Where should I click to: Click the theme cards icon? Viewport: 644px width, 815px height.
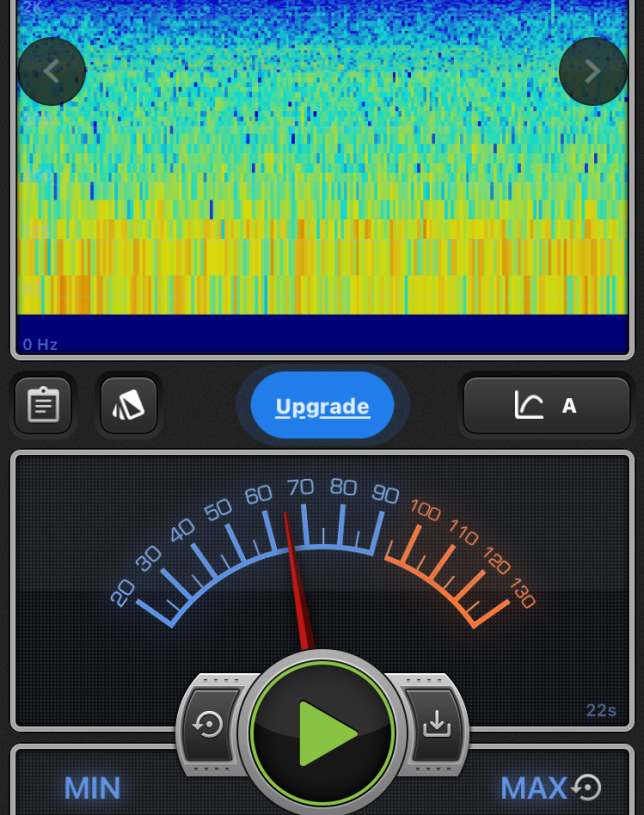(129, 406)
